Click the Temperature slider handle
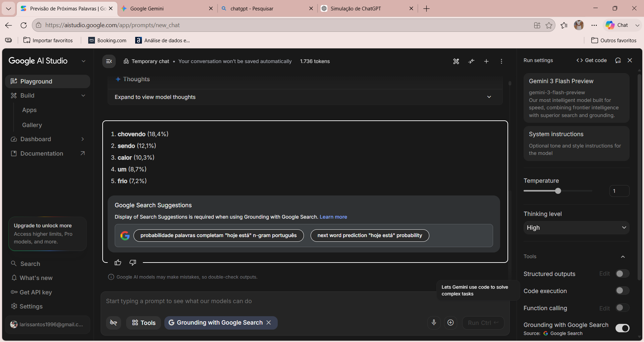Image resolution: width=644 pixels, height=342 pixels. pos(558,191)
